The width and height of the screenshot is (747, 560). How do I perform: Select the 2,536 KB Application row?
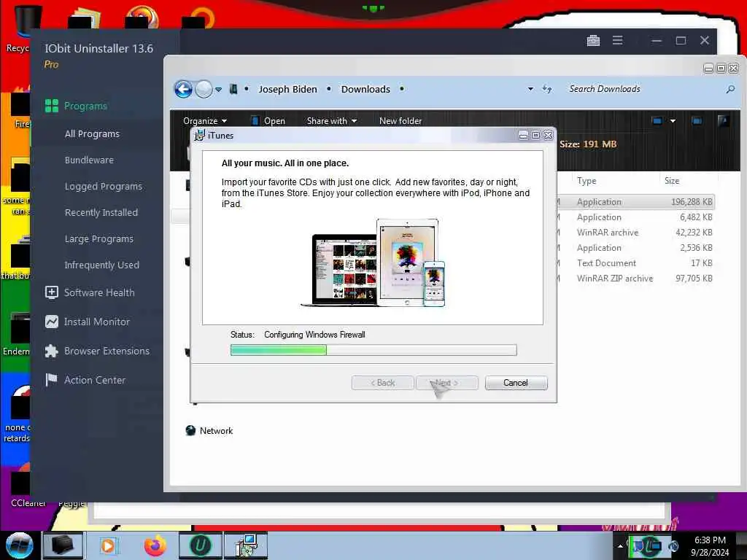tap(636, 248)
